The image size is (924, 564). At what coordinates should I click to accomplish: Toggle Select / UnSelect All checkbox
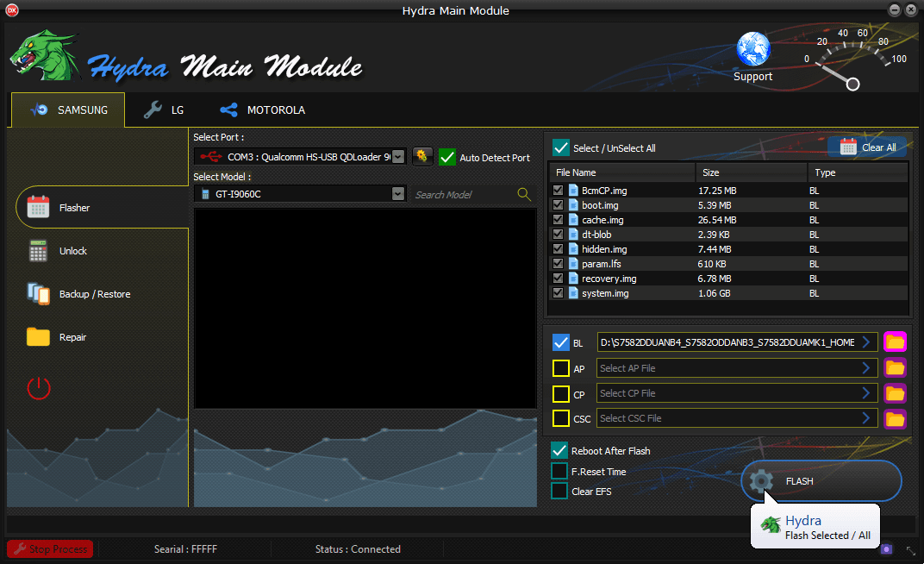point(561,147)
